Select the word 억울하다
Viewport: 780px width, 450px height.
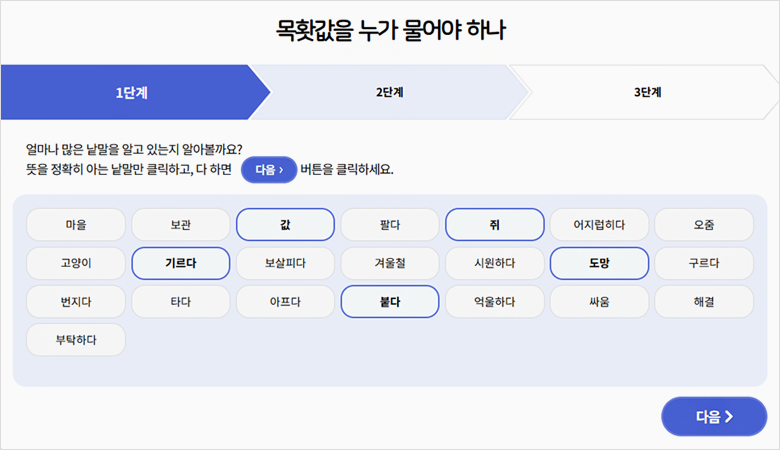pyautogui.click(x=494, y=302)
